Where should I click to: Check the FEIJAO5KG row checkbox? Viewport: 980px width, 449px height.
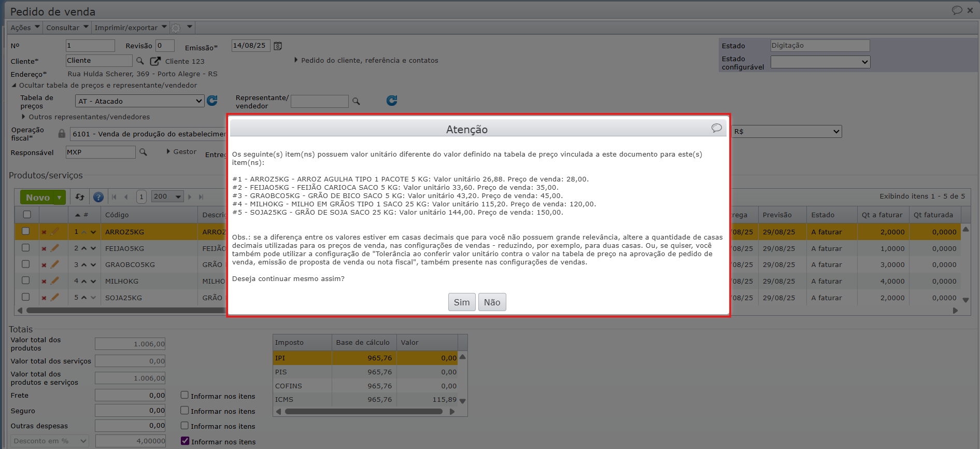click(25, 248)
